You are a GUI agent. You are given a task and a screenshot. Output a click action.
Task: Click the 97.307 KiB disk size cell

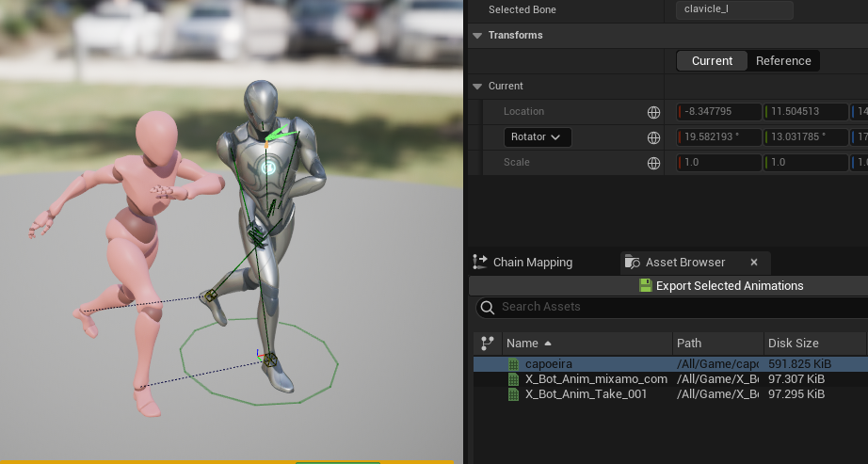tap(796, 379)
